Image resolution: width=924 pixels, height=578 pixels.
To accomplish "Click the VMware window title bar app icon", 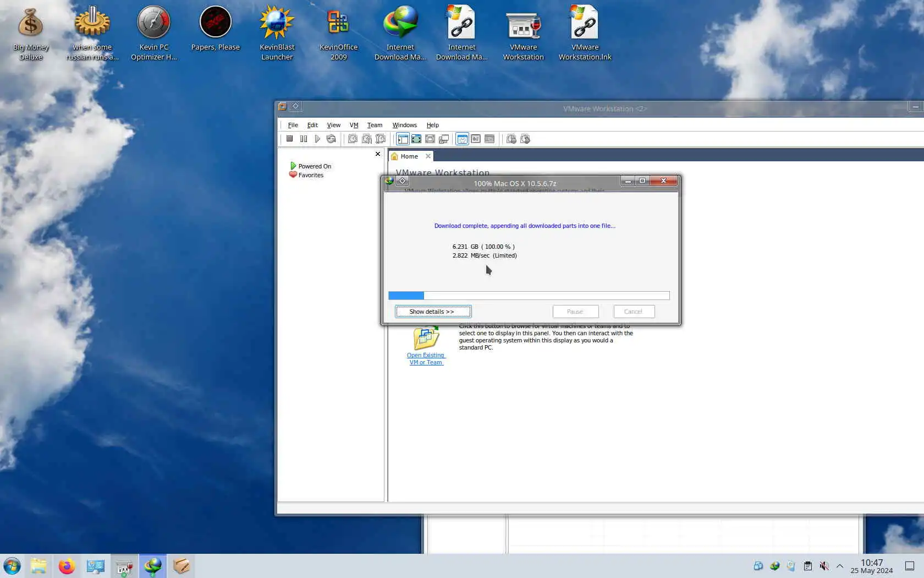I will [282, 106].
